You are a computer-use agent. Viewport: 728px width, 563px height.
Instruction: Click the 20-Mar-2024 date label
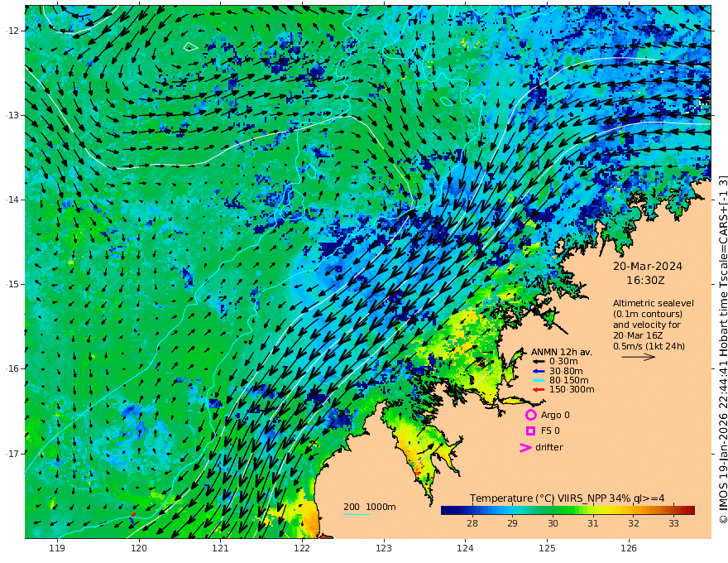[648, 266]
